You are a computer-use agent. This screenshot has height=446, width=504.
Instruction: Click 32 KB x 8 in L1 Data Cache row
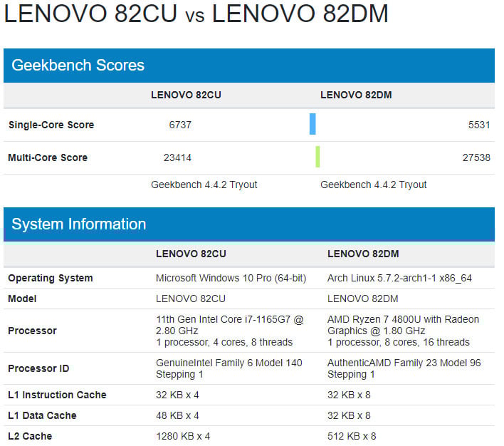click(349, 416)
